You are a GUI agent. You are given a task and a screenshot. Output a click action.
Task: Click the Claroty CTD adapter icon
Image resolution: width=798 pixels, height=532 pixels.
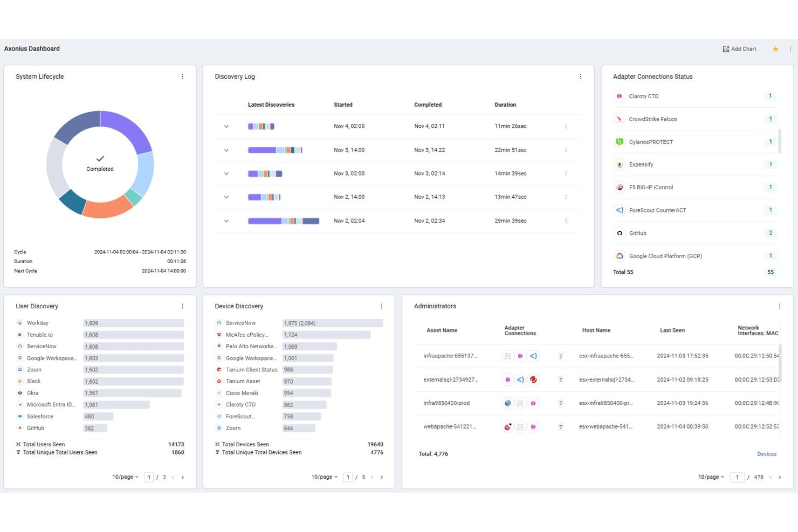(x=620, y=96)
